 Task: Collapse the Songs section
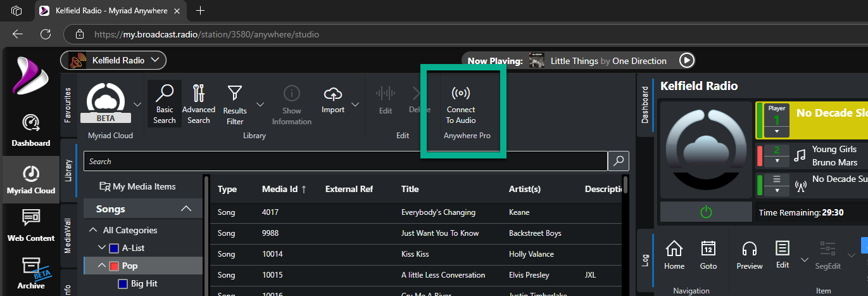tap(186, 209)
